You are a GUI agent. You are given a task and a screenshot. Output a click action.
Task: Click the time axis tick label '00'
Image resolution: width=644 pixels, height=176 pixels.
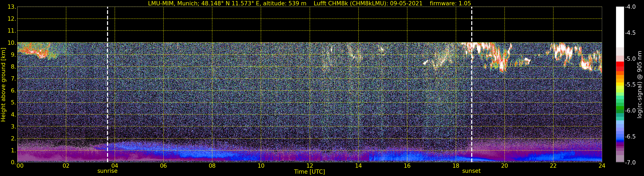(20, 166)
